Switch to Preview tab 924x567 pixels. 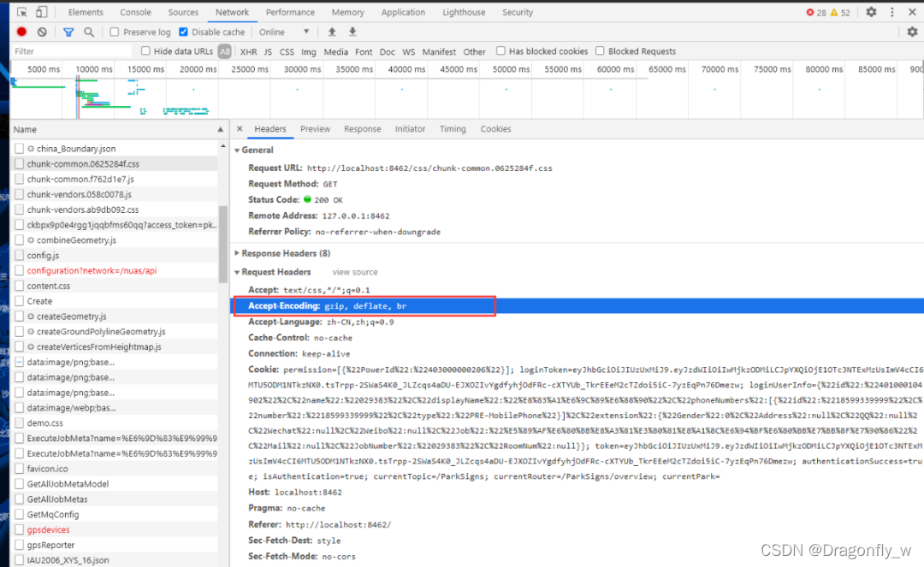point(315,128)
